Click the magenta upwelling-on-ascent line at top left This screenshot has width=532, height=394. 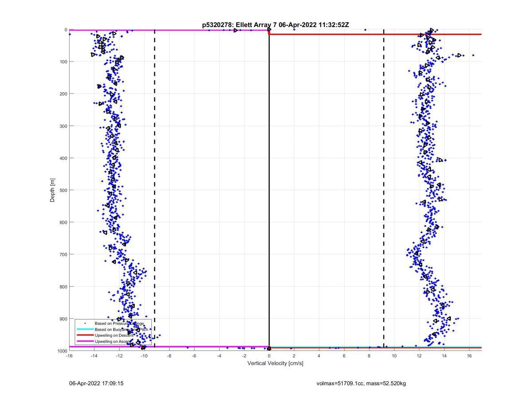click(168, 30)
